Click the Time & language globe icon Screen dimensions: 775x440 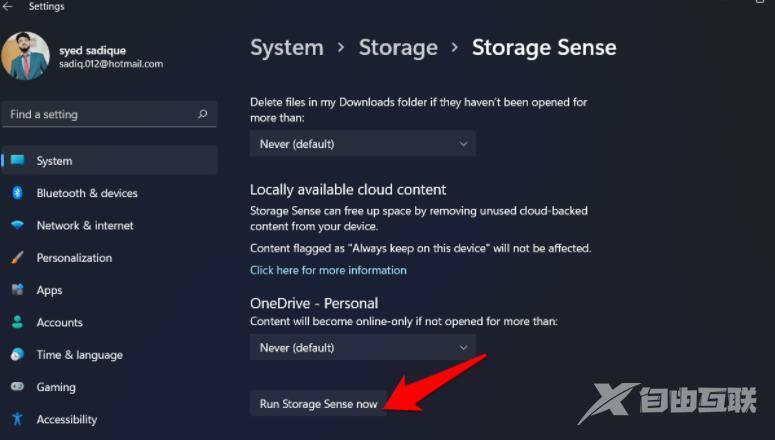(x=17, y=355)
